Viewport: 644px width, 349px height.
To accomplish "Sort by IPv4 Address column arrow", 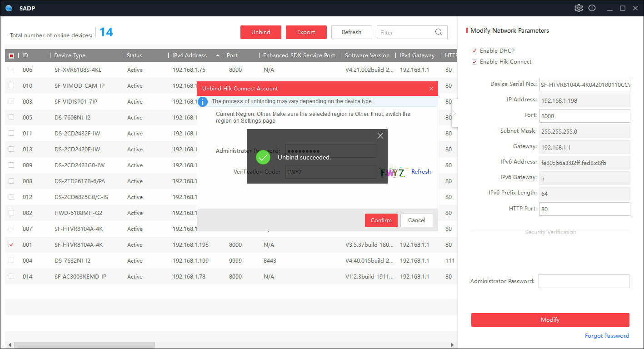I will pos(218,55).
